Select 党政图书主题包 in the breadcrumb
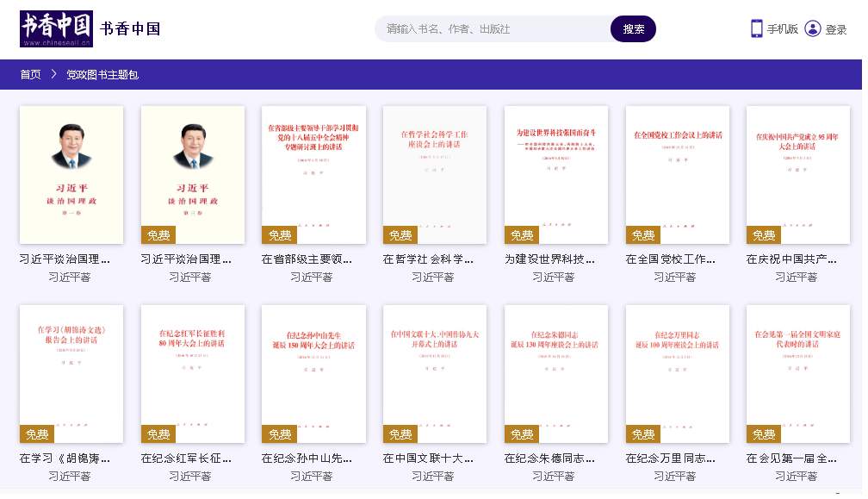This screenshot has width=868, height=499. 102,75
